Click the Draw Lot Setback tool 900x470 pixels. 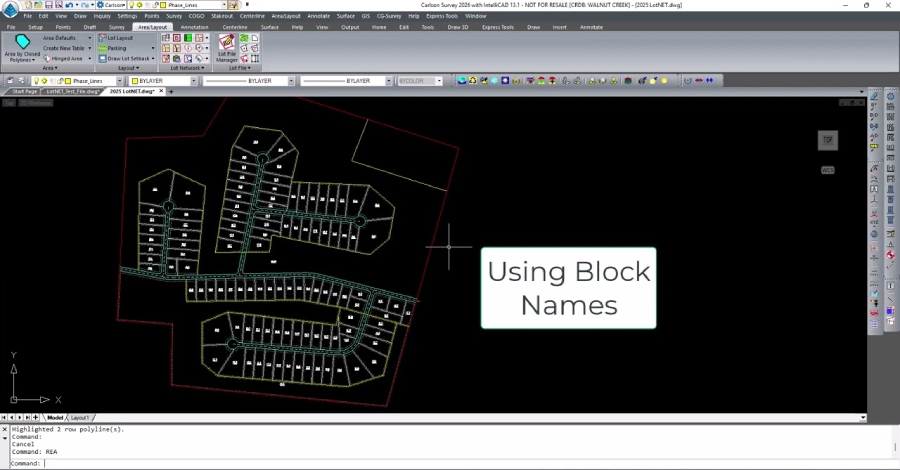coord(103,58)
